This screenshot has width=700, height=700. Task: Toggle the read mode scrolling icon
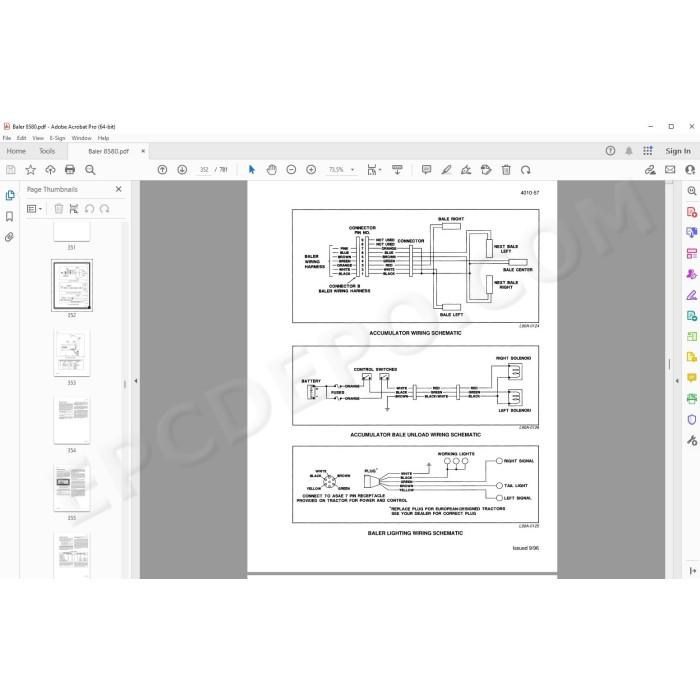397,170
